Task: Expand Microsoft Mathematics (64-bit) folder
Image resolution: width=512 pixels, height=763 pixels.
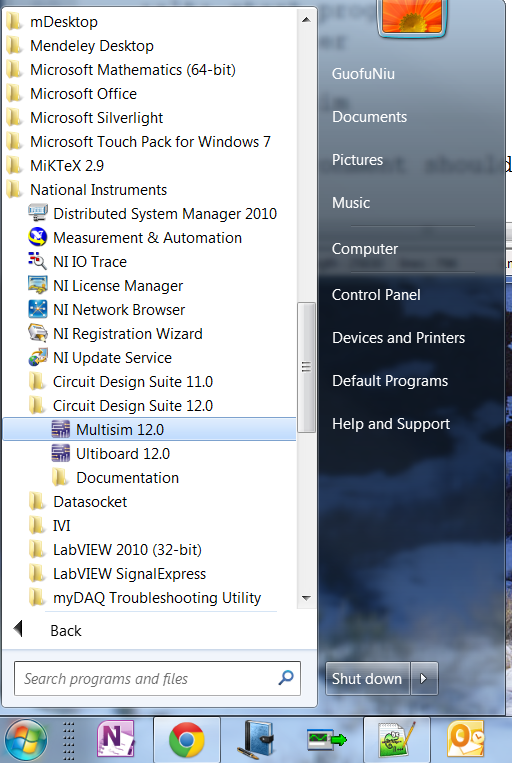Action: (121, 70)
